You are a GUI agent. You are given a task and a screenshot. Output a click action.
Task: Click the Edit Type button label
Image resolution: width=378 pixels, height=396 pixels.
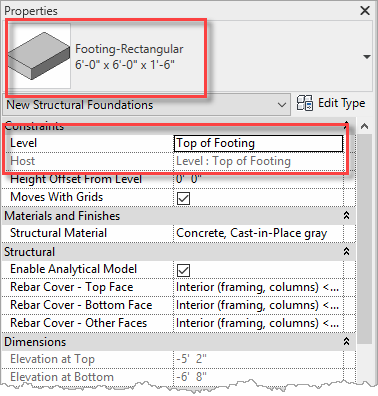pyautogui.click(x=342, y=103)
